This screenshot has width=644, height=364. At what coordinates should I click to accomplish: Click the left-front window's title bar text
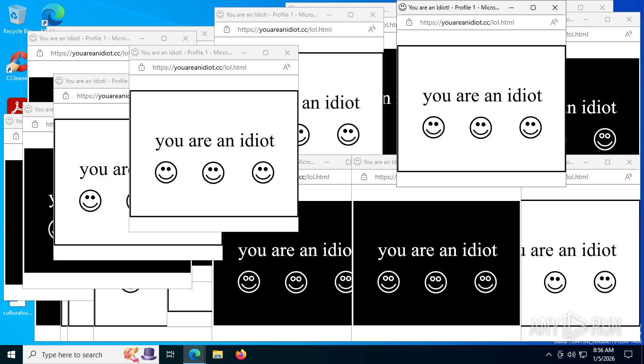coord(187,53)
